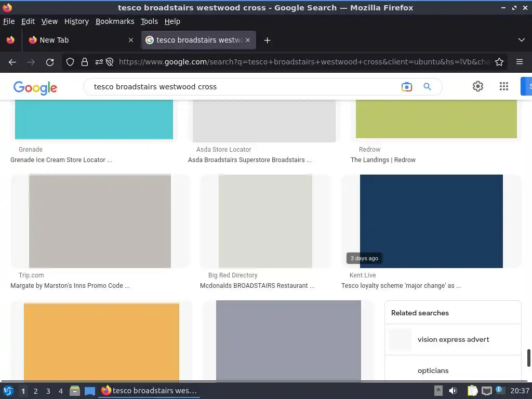
Task: Click the 20:37 clock in tray
Action: pyautogui.click(x=520, y=391)
